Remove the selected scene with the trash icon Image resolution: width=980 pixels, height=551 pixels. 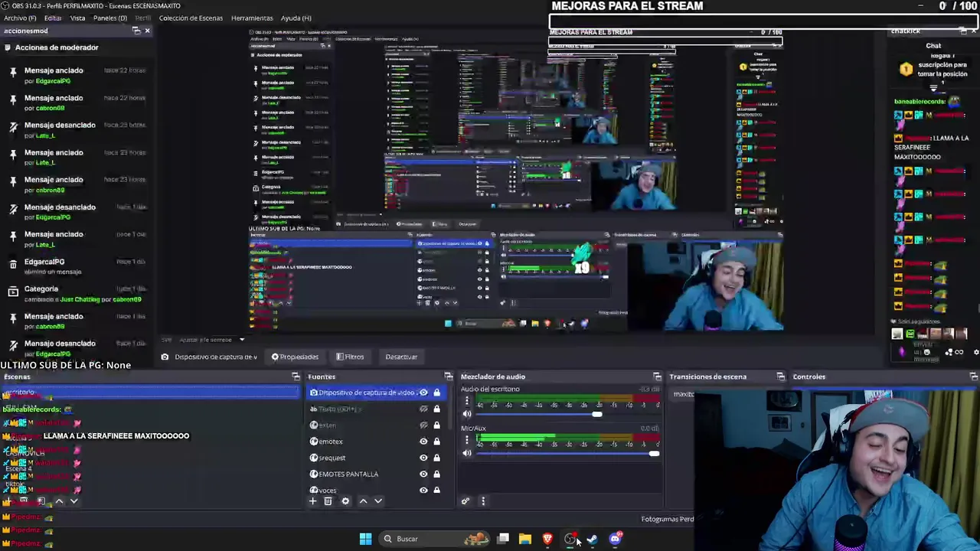[x=23, y=501]
